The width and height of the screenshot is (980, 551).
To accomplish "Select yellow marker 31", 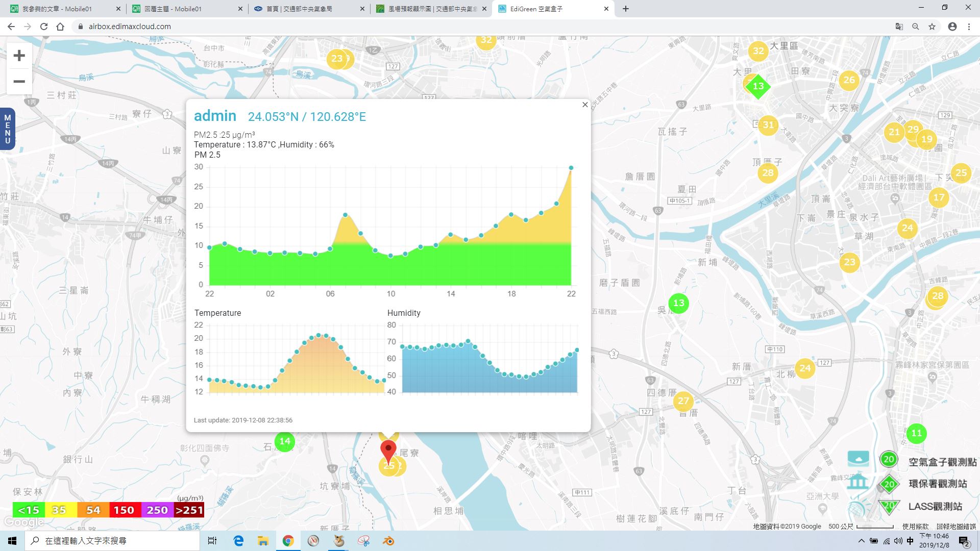I will tap(768, 125).
